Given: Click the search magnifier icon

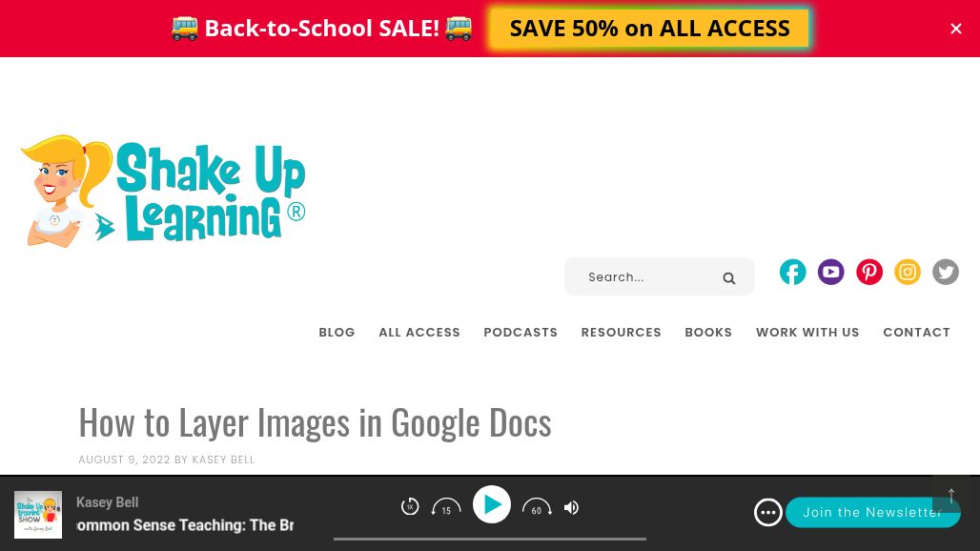Looking at the screenshot, I should click(x=728, y=278).
